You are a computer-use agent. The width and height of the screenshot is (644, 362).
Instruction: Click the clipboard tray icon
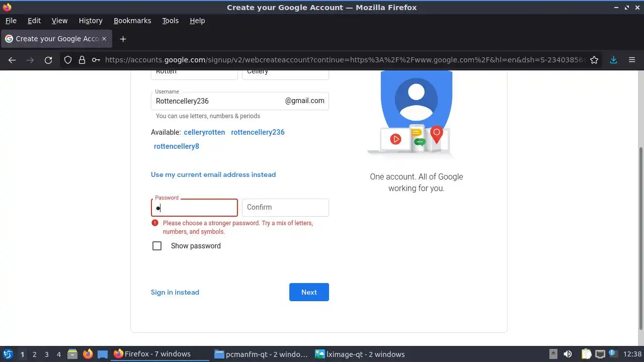point(586,354)
